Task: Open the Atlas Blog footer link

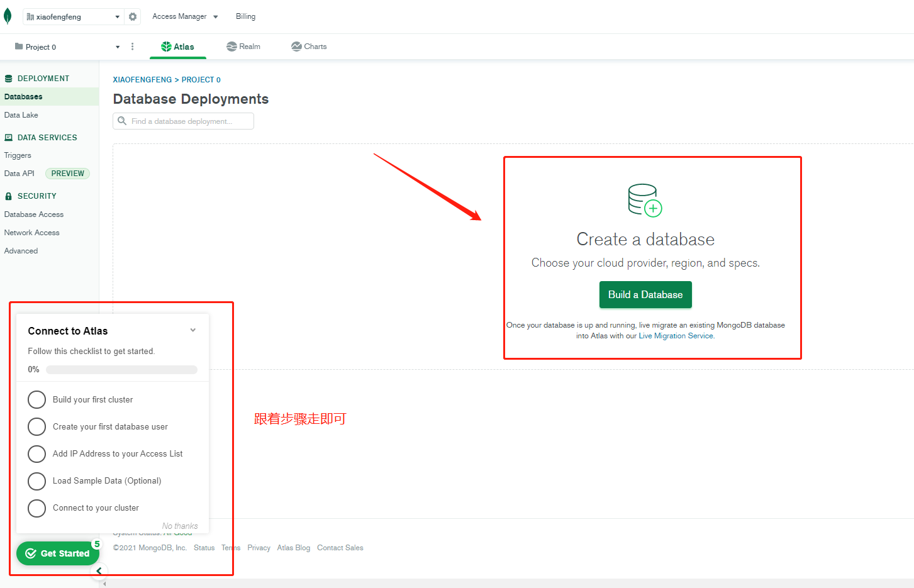Action: point(294,548)
